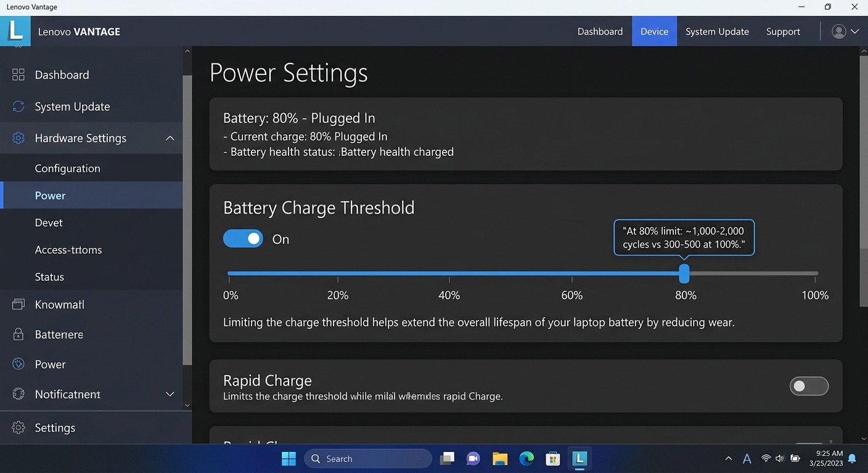Click the System Update refresh icon in sidebar
This screenshot has height=473, width=868.
point(18,107)
